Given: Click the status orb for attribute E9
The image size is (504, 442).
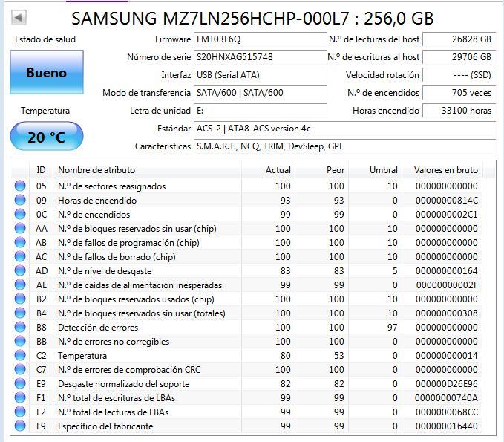Looking at the screenshot, I should pyautogui.click(x=20, y=384).
